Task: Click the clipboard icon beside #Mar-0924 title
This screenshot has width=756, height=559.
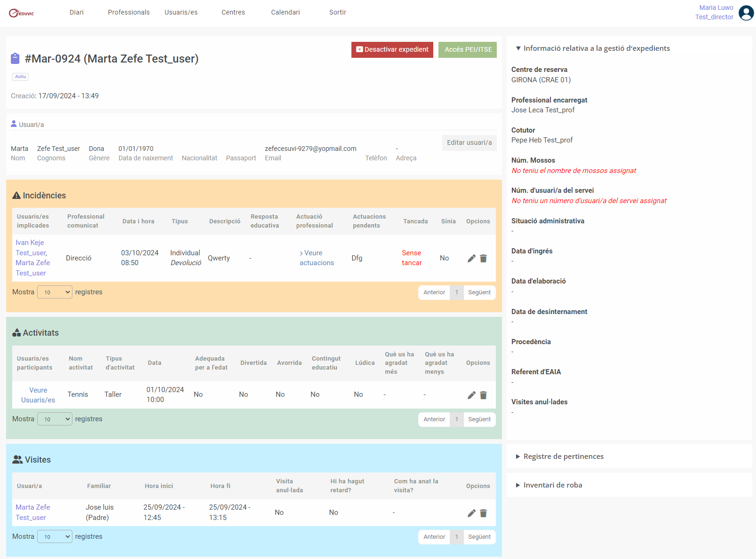Action: pyautogui.click(x=15, y=58)
